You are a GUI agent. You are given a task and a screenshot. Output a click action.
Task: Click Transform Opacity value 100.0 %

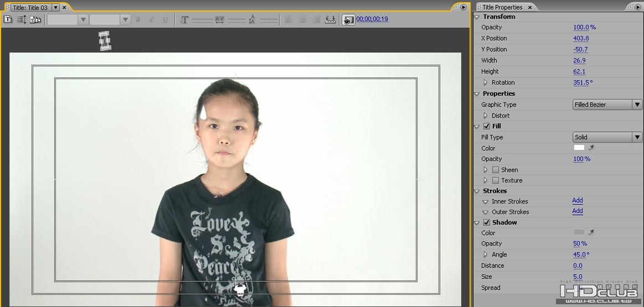click(x=584, y=28)
